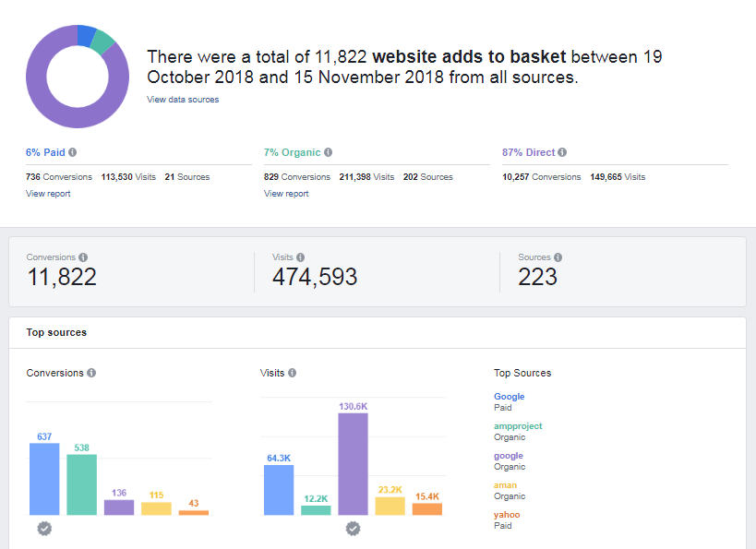Open View data sources link
The image size is (756, 549).
[x=183, y=100]
